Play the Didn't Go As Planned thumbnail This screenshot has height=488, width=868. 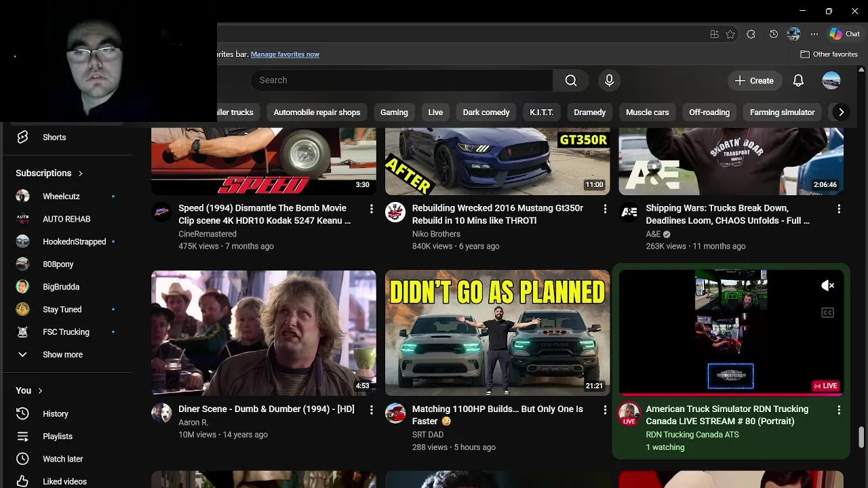[x=498, y=333]
